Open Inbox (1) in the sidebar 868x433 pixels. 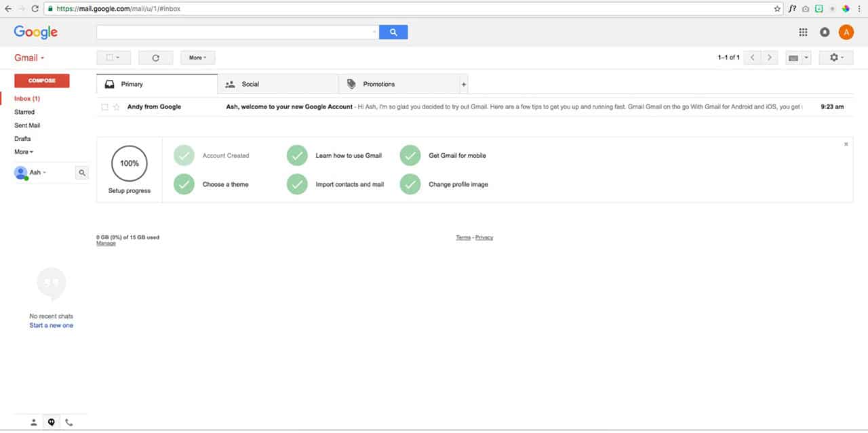(x=27, y=99)
